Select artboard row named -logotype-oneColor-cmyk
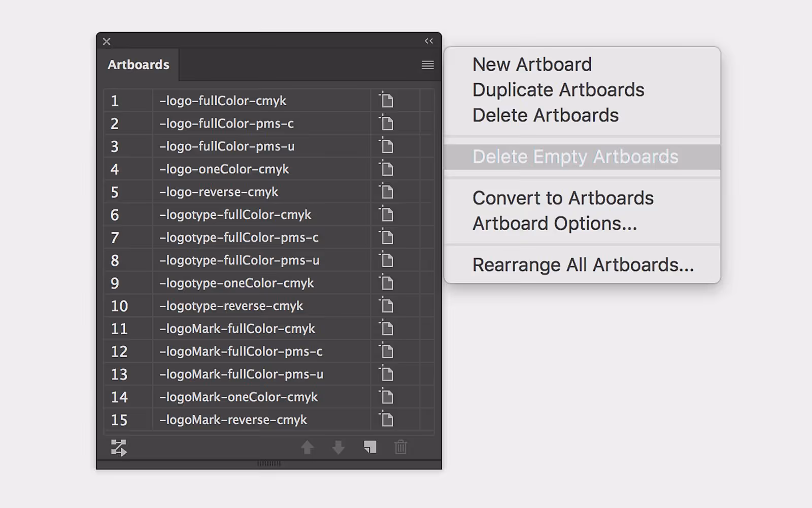The image size is (812, 508). (269, 283)
